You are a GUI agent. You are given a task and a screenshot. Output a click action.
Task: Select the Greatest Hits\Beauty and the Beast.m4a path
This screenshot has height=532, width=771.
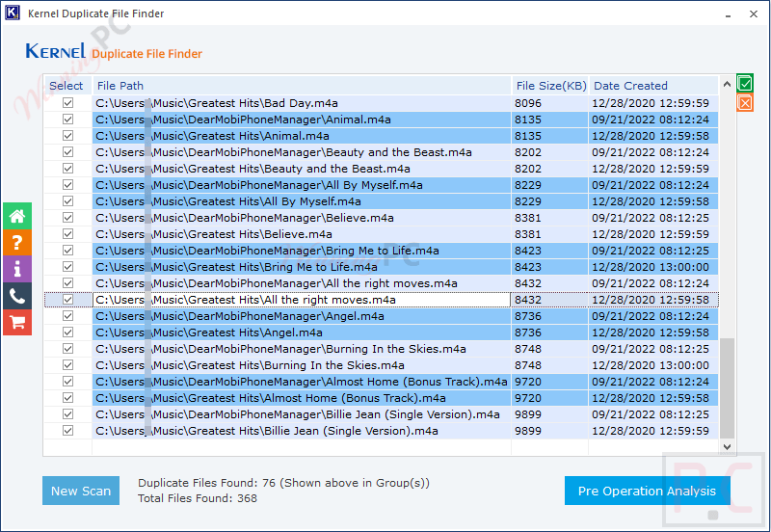coord(302,169)
